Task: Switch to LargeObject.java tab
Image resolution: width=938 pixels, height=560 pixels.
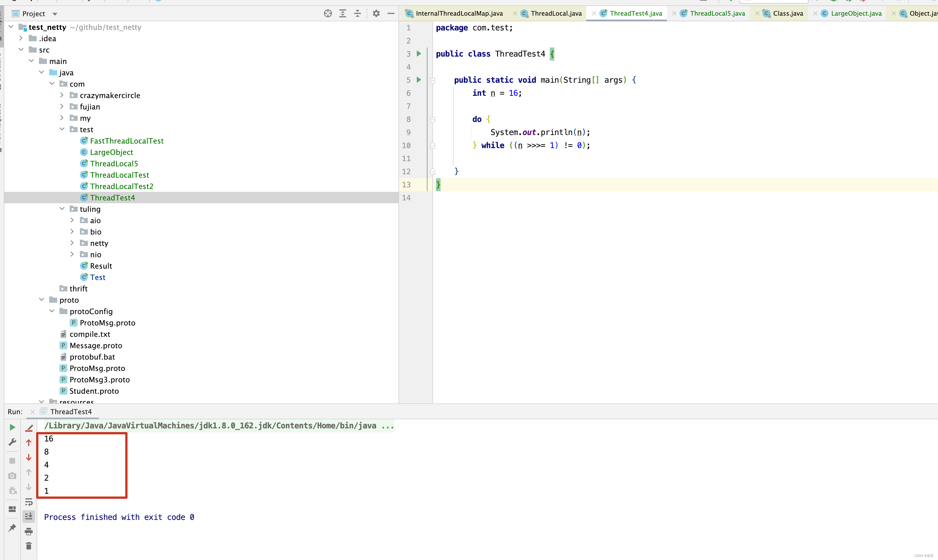Action: click(x=856, y=14)
